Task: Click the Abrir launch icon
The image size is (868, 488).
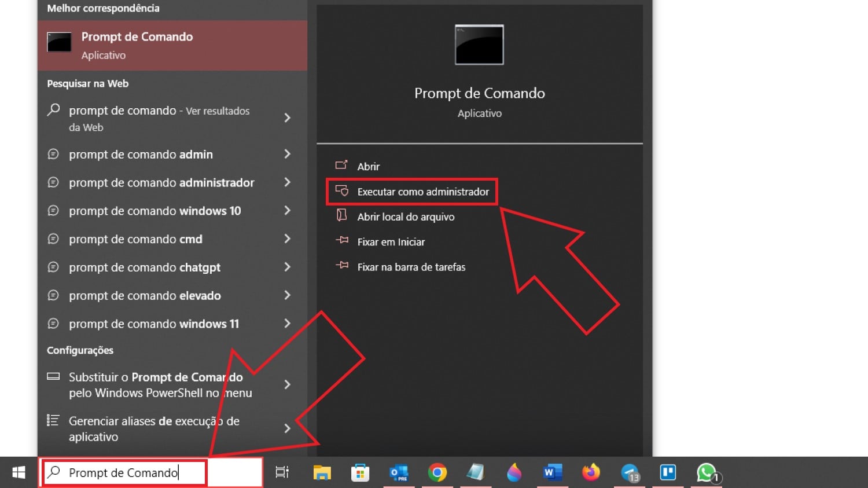Action: click(341, 165)
